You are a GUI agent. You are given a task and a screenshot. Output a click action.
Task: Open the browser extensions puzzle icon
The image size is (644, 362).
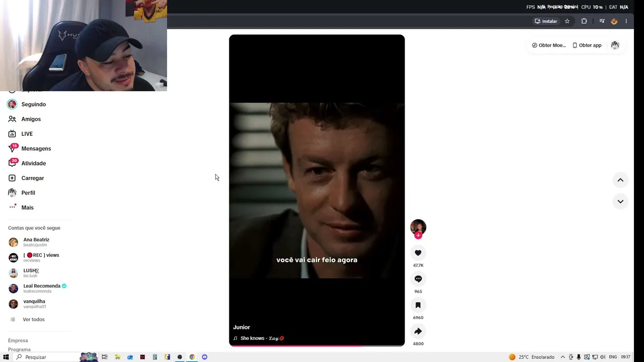click(x=584, y=21)
